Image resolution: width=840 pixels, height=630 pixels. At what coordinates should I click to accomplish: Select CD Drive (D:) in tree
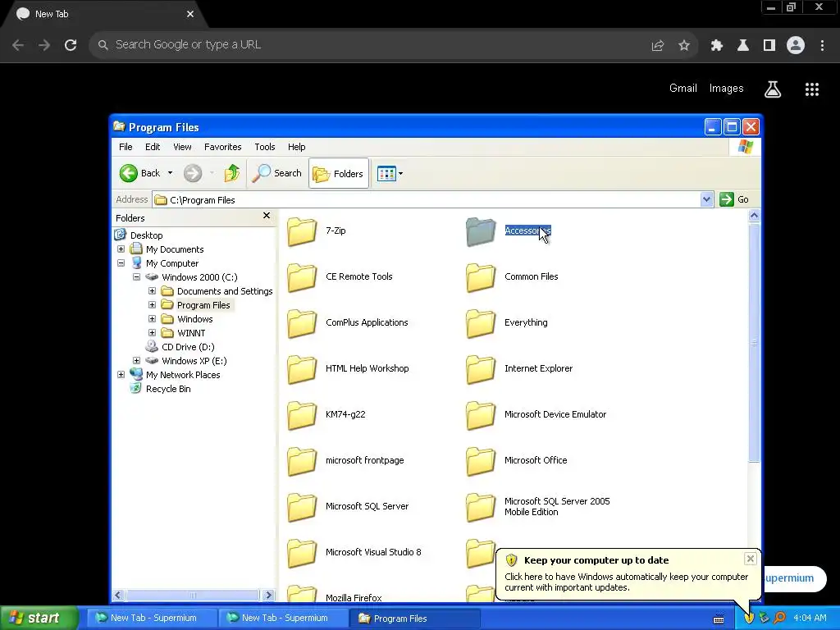tap(188, 347)
